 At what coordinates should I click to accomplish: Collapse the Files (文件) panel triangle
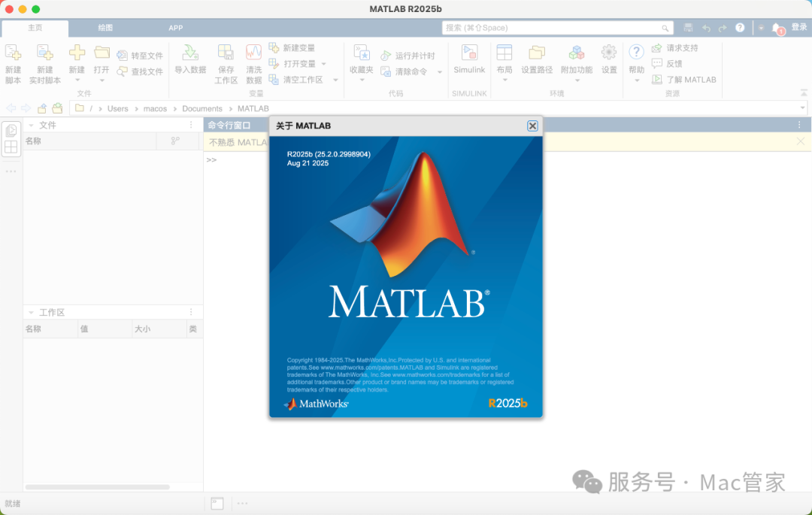point(31,126)
